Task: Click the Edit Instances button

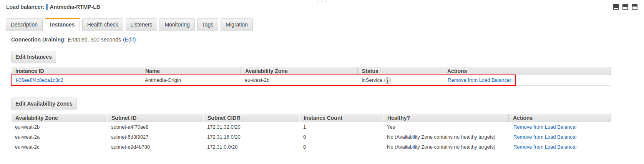Action: point(33,57)
